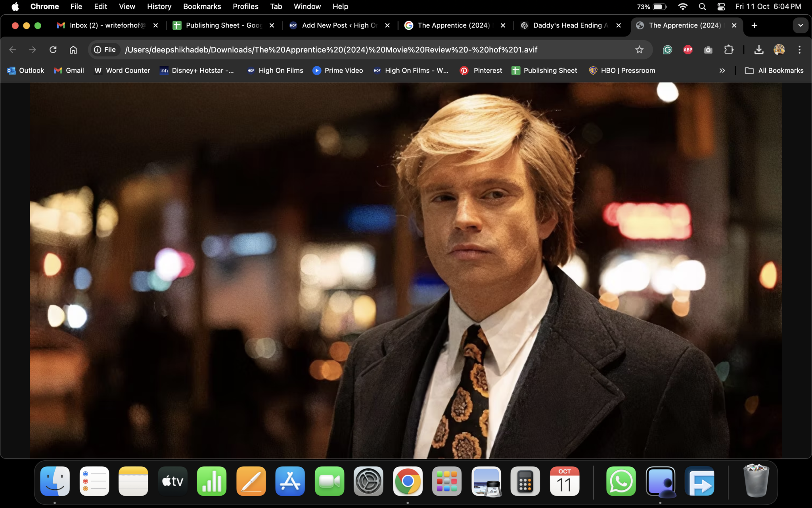Open Calculator from the Dock
Image resolution: width=812 pixels, height=508 pixels.
pyautogui.click(x=525, y=481)
